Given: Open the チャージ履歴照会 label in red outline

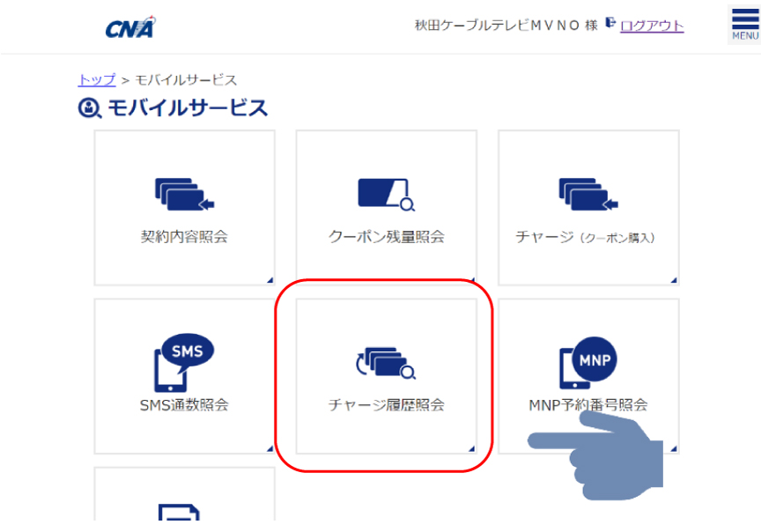Looking at the screenshot, I should [x=387, y=405].
